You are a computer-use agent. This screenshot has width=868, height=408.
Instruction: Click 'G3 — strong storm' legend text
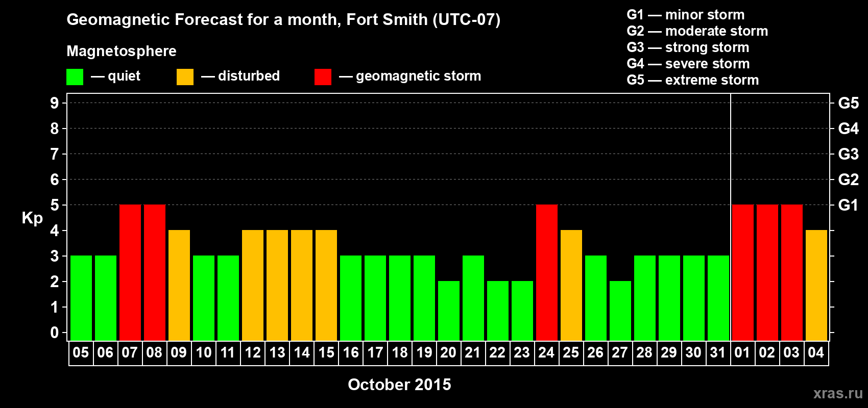(x=688, y=47)
